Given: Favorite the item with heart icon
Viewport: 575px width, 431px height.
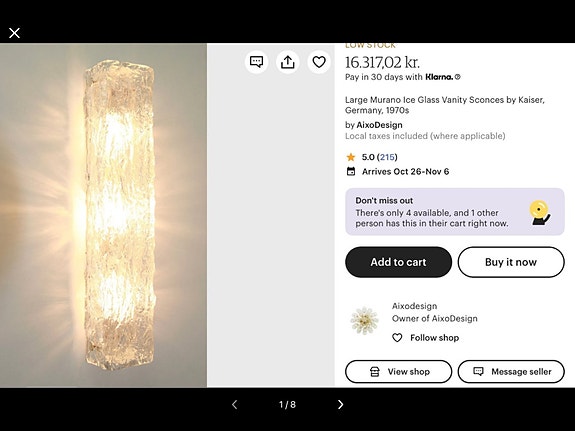Looking at the screenshot, I should (x=319, y=62).
